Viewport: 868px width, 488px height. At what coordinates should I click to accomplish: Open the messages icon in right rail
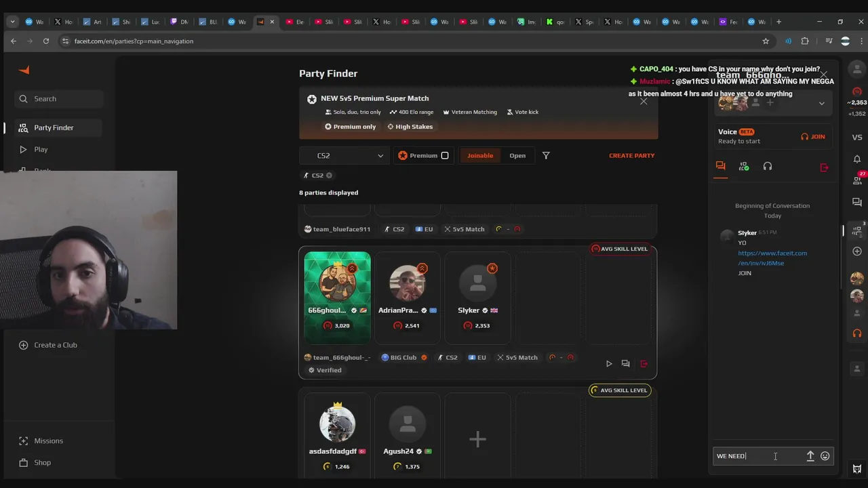[857, 203]
